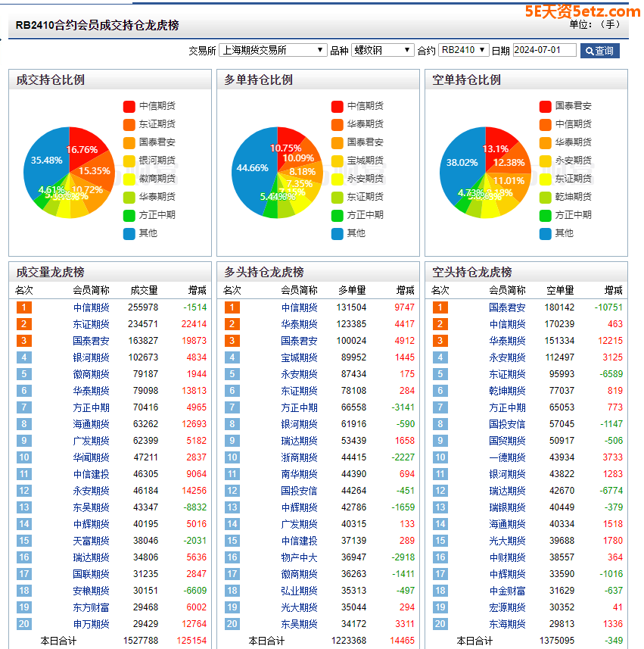Open 中金财富 in the 空头持仓龙虎榜 table
This screenshot has width=644, height=649.
[x=508, y=591]
